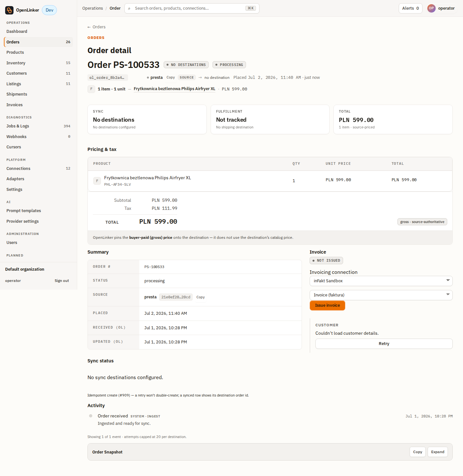Viewport: 463px width, 476px height.
Task: Click the Sync No destinations card
Action: tap(147, 119)
